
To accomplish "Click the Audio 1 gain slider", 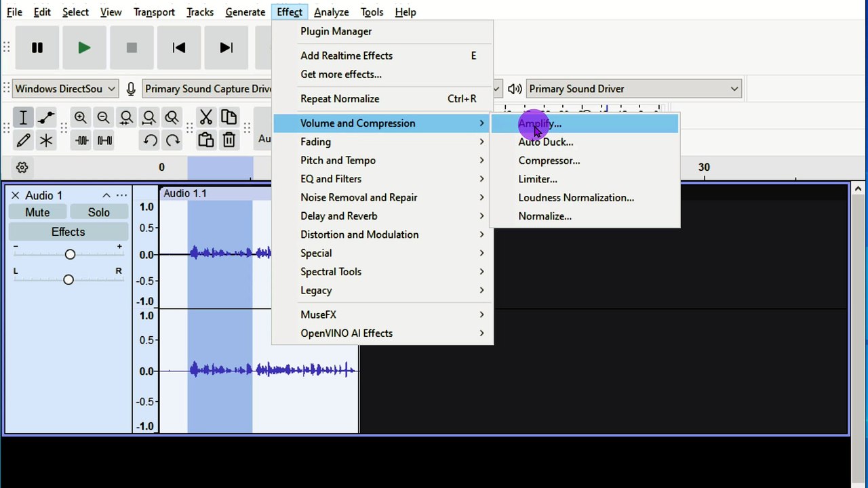I will [x=68, y=254].
